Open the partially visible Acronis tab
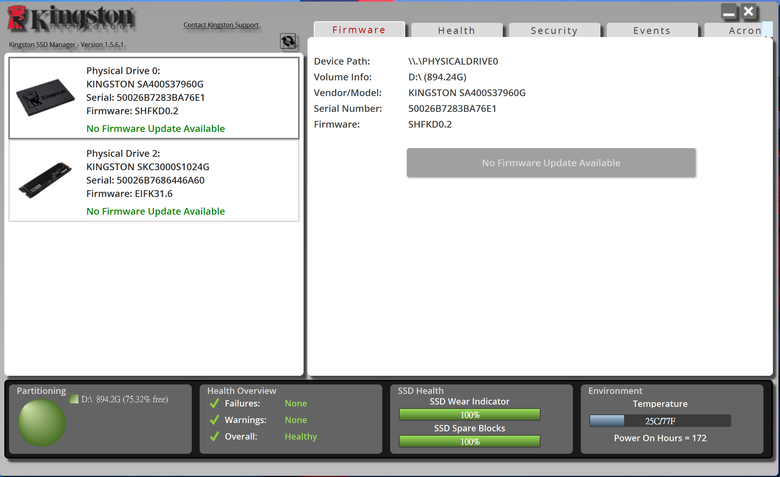Viewport: 780px width, 477px height. (x=739, y=30)
